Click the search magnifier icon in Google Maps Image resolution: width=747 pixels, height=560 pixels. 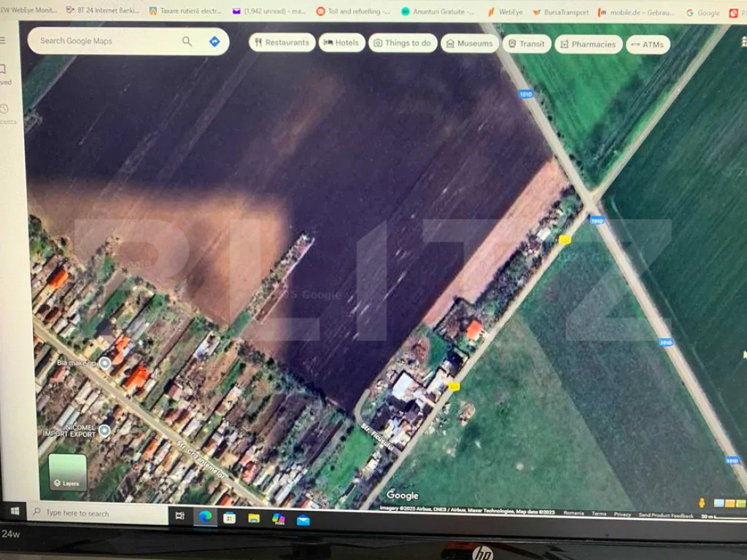tap(187, 42)
